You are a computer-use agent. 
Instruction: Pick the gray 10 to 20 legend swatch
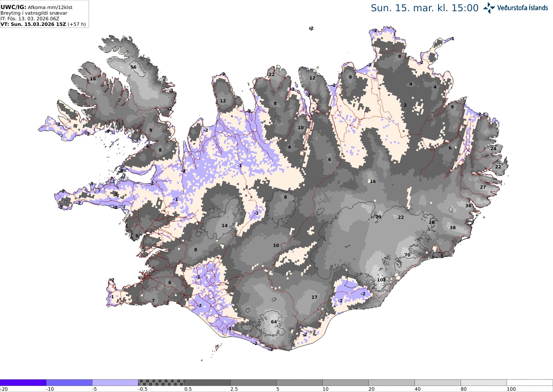346,383
